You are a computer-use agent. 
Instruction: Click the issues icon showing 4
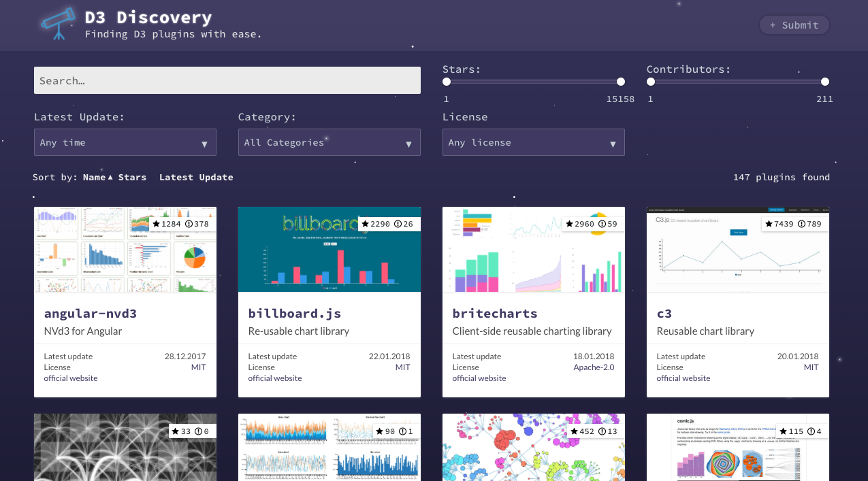(812, 431)
